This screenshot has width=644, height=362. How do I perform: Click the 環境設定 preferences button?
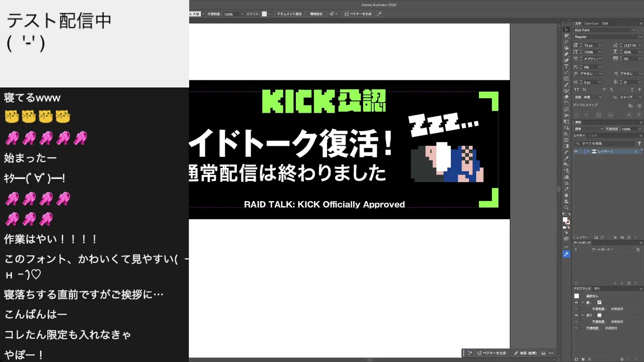pos(316,14)
